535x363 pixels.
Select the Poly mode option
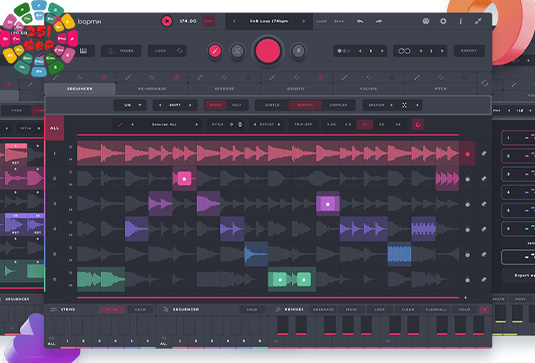click(x=236, y=105)
